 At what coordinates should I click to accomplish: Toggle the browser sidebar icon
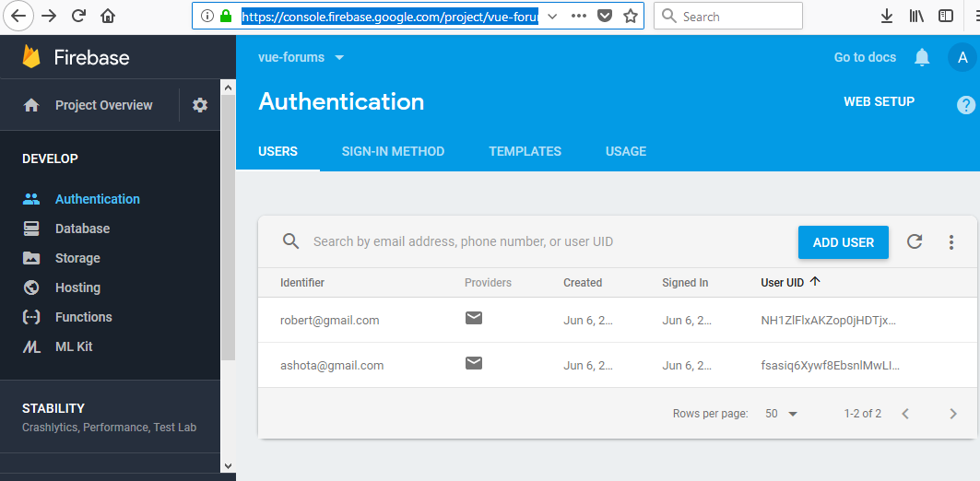pyautogui.click(x=946, y=17)
